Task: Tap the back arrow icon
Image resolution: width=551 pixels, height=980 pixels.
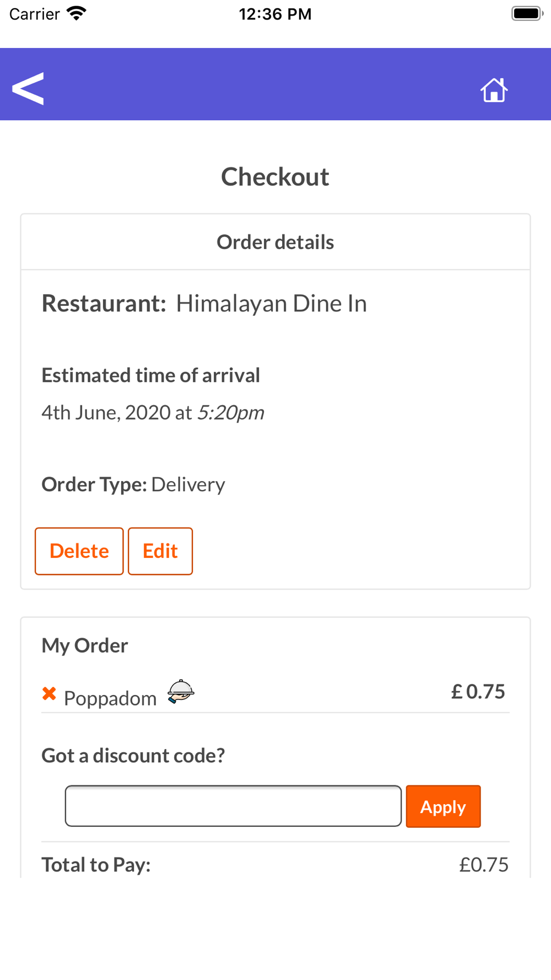Action: click(28, 88)
